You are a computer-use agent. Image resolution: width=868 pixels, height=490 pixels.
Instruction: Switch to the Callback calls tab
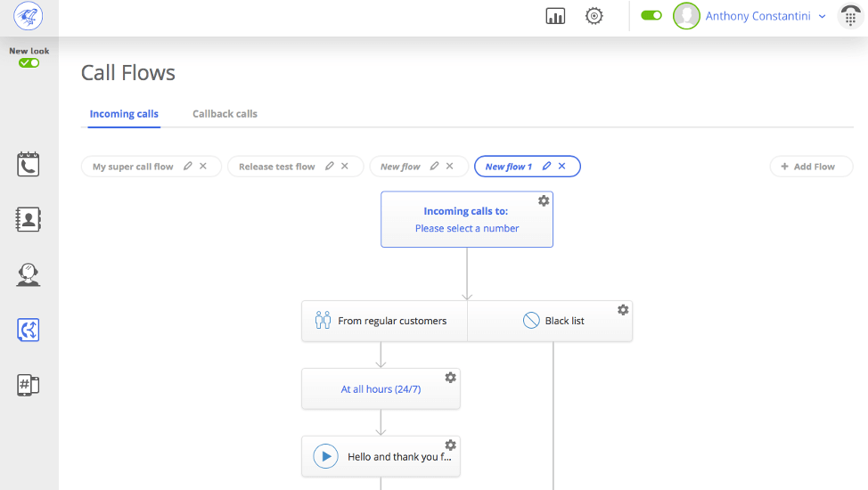point(225,114)
